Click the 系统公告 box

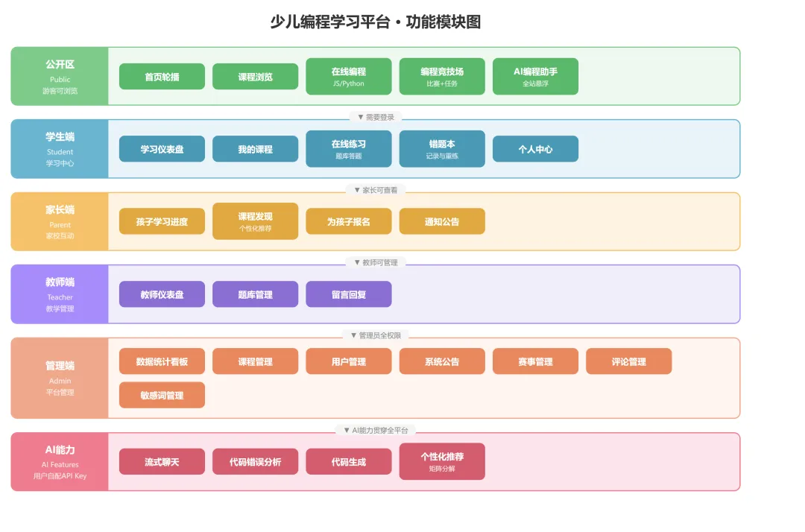point(442,361)
